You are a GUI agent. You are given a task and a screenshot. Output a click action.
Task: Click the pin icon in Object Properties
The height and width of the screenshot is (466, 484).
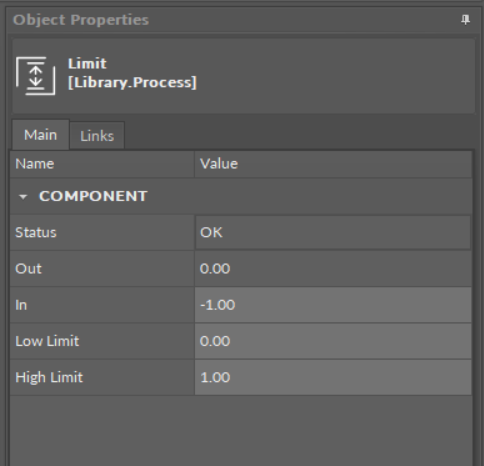(x=465, y=20)
